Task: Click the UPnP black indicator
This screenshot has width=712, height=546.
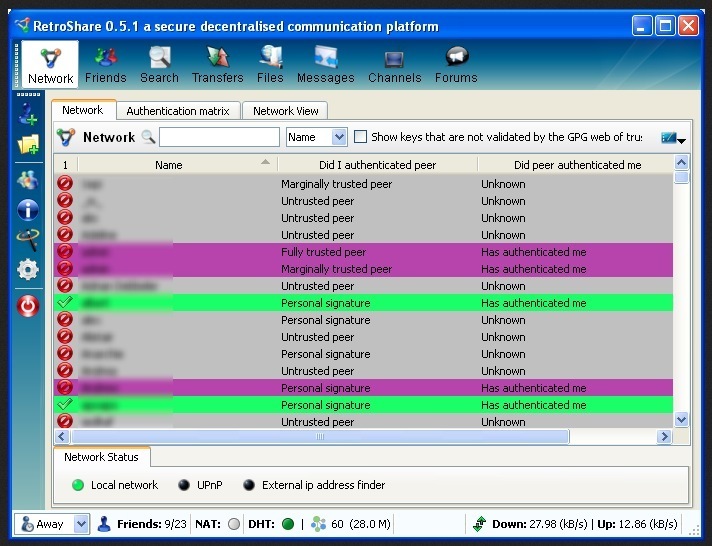Action: pyautogui.click(x=184, y=485)
